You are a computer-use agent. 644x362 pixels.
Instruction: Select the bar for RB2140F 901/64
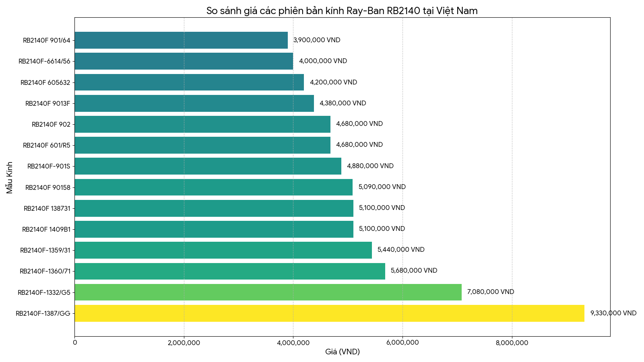click(181, 40)
